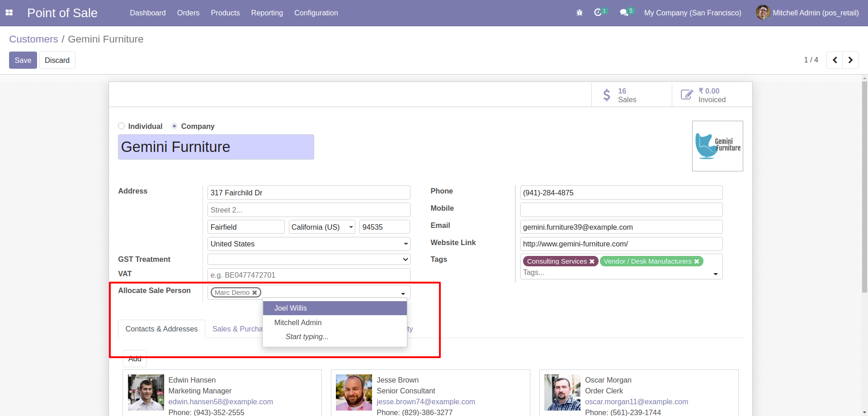
Task: Open the Mitchell Admin user menu
Action: pyautogui.click(x=807, y=13)
